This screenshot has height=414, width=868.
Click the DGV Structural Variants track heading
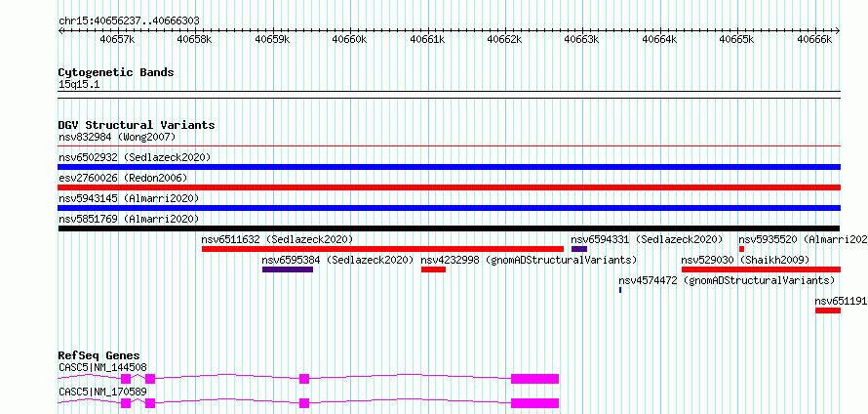tap(137, 125)
